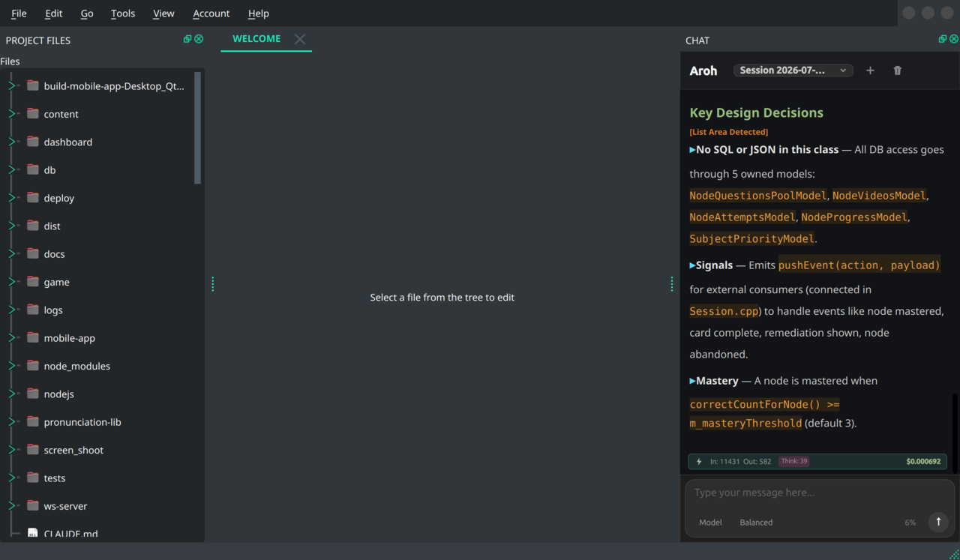
Task: Expand the dist folder
Action: [x=12, y=226]
